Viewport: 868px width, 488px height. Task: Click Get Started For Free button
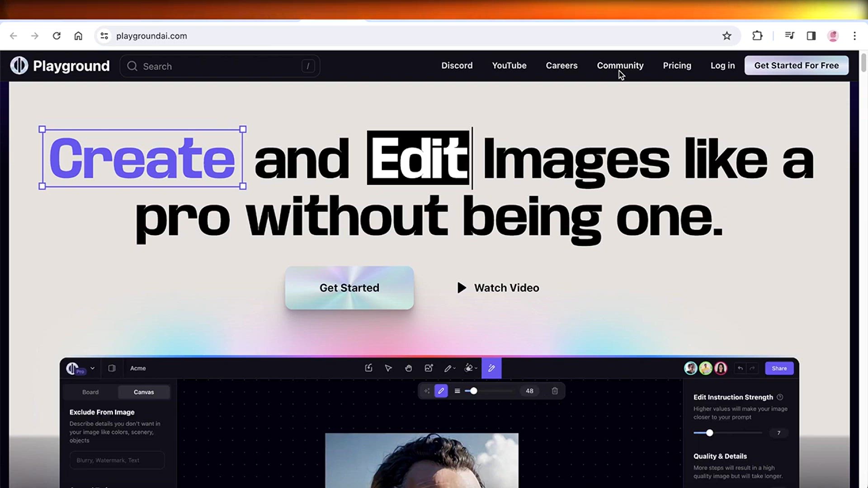tap(797, 66)
